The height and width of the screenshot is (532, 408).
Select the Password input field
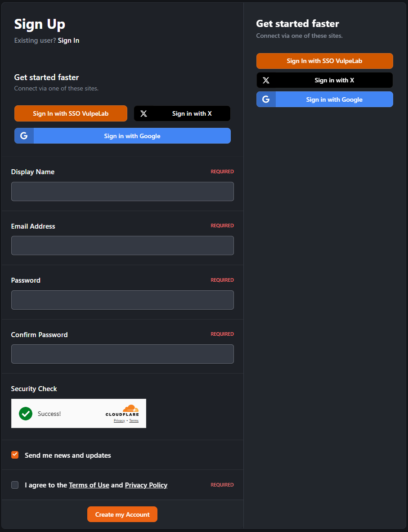[x=122, y=300]
